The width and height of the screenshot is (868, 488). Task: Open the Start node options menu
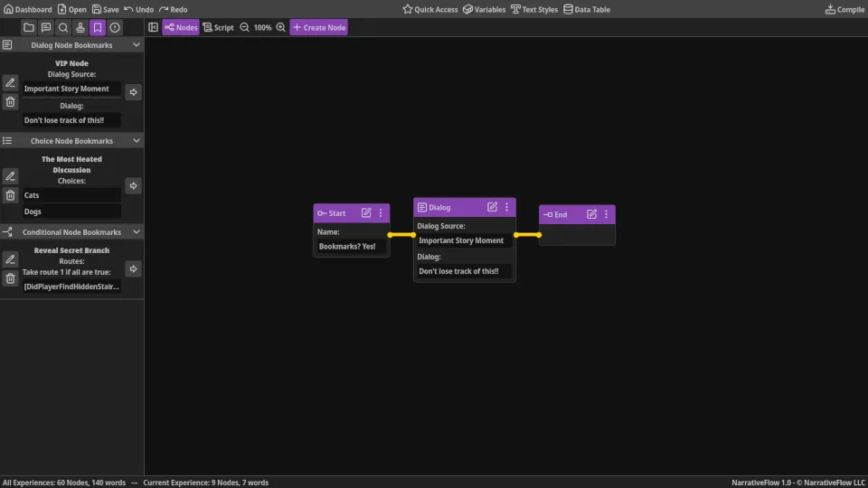click(x=381, y=213)
